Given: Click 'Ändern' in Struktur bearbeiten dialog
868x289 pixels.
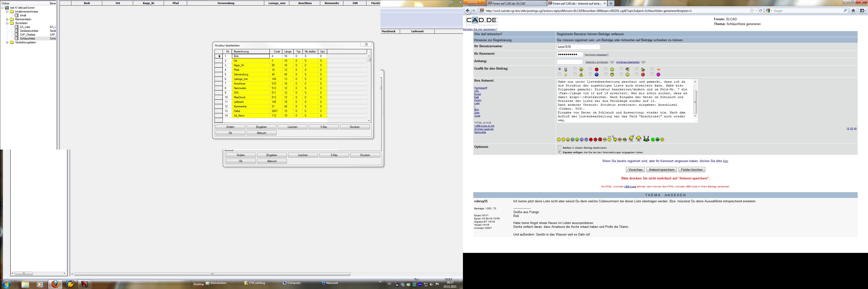Looking at the screenshot, I should [231, 127].
